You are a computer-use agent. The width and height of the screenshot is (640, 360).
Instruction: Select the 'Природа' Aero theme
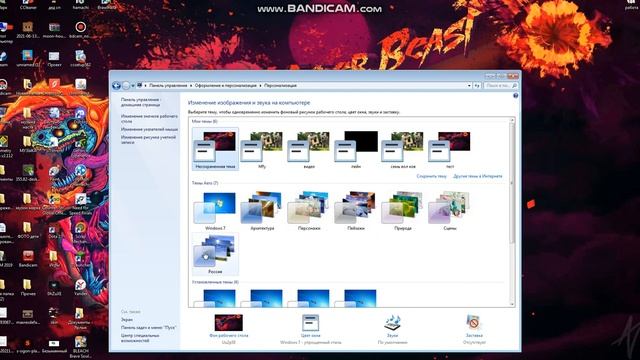[403, 211]
